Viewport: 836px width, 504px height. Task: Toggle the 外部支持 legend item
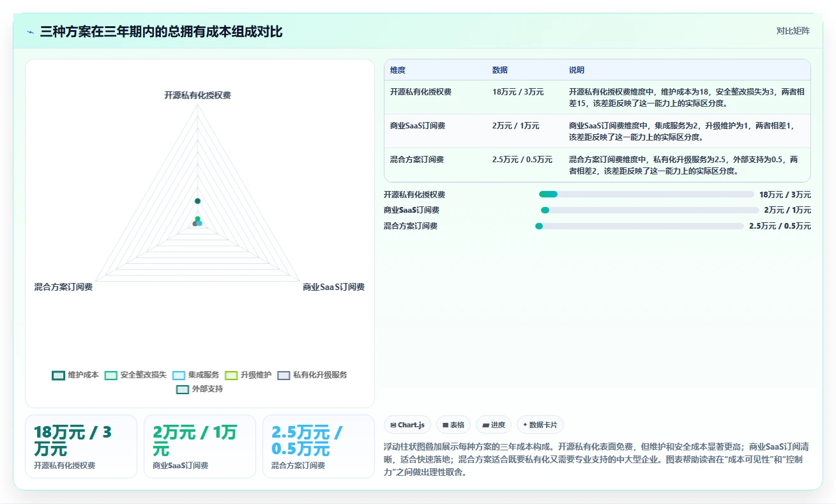pos(199,389)
